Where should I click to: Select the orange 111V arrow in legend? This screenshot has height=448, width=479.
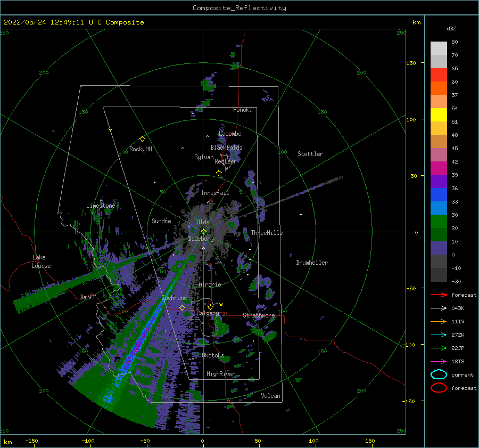(439, 321)
